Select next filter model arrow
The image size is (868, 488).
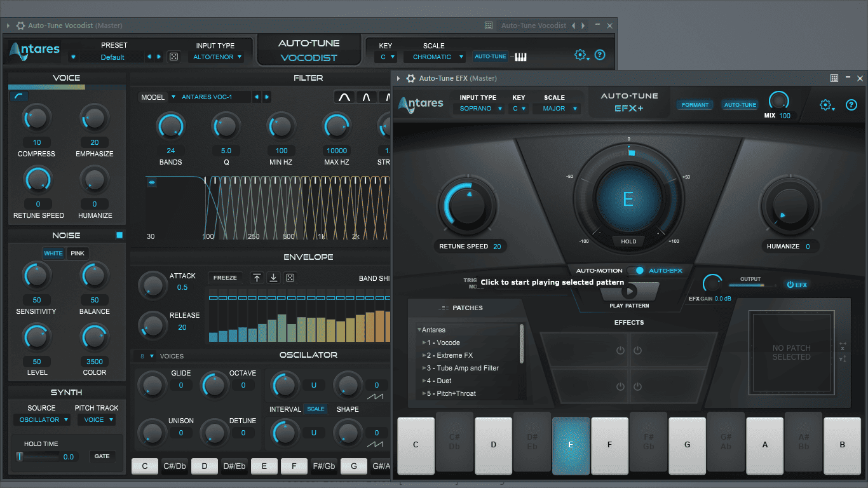[x=267, y=97]
